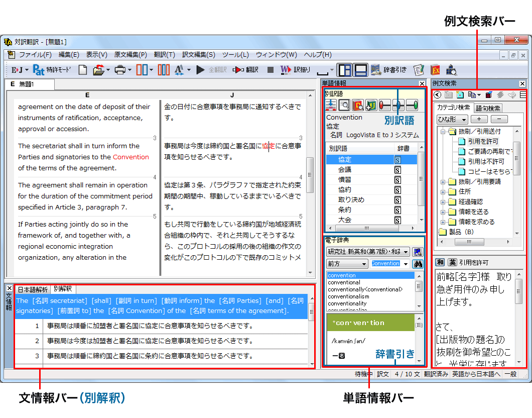Click the red Ex book toolbar icon
Image resolution: width=532 pixels, height=418 pixels.
pyautogui.click(x=435, y=70)
